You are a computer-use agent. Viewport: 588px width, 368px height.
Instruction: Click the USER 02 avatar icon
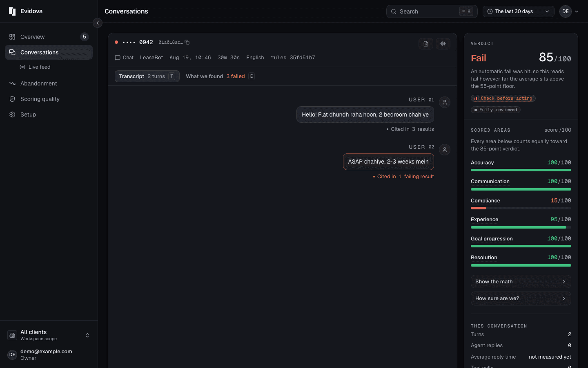445,150
